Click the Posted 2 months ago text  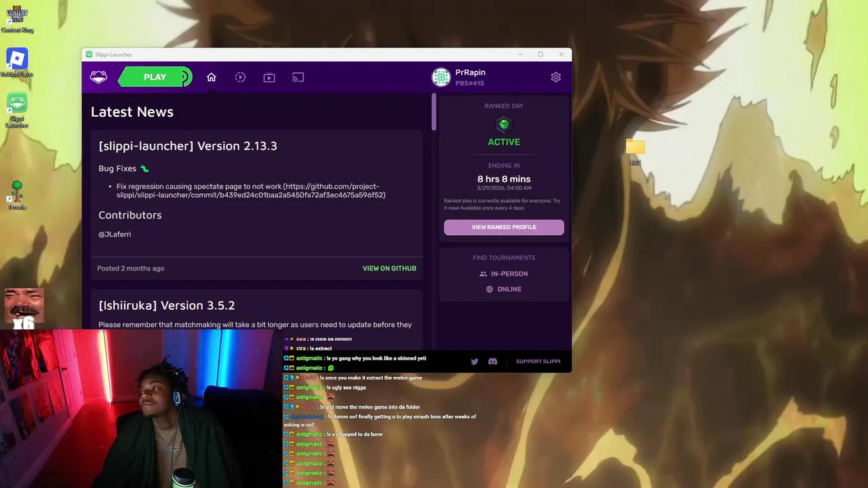click(x=130, y=268)
